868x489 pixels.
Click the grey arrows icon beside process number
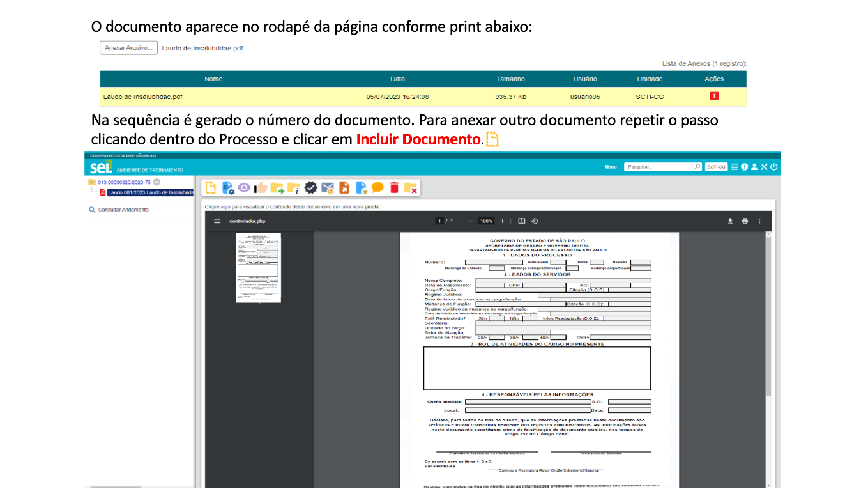[x=156, y=182]
